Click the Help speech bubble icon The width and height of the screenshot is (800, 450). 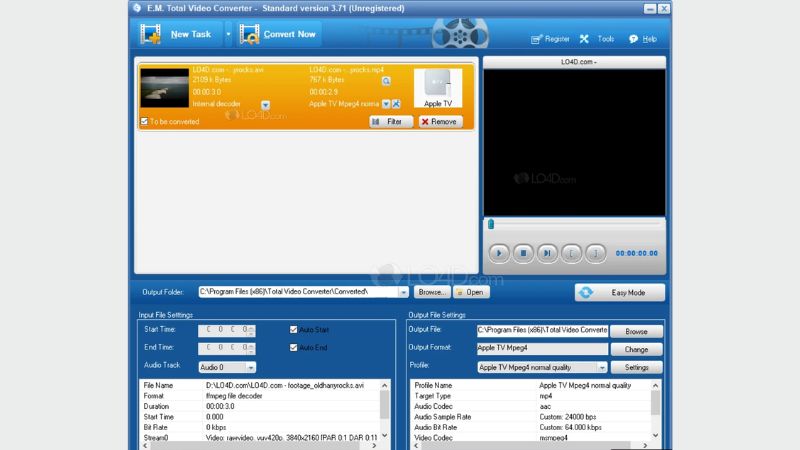click(x=633, y=39)
